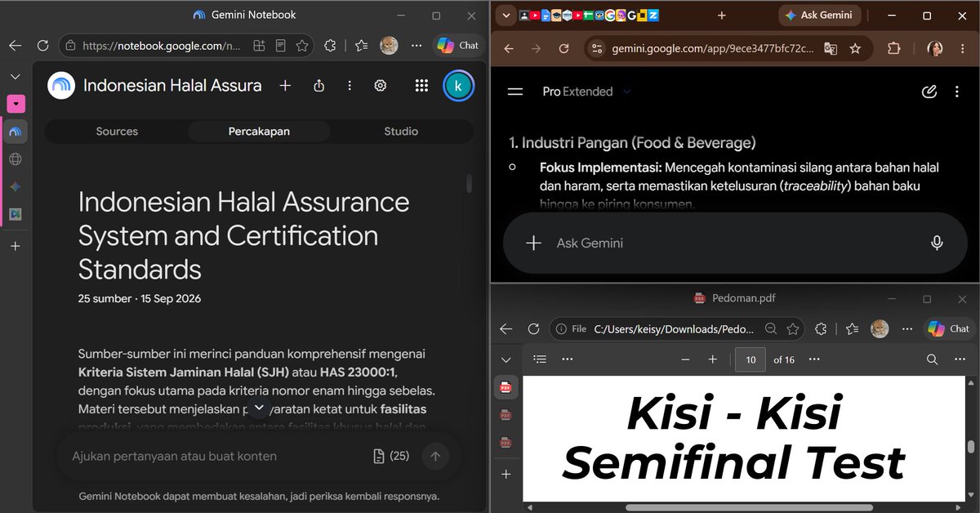
Task: Jump to bottom with the down-chevron button
Action: [x=259, y=406]
